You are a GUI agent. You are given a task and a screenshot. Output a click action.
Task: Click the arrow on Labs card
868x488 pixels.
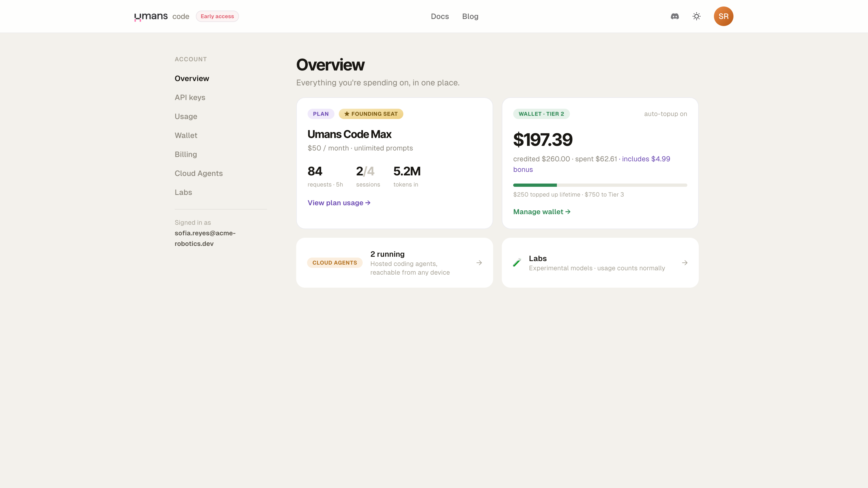coord(684,263)
